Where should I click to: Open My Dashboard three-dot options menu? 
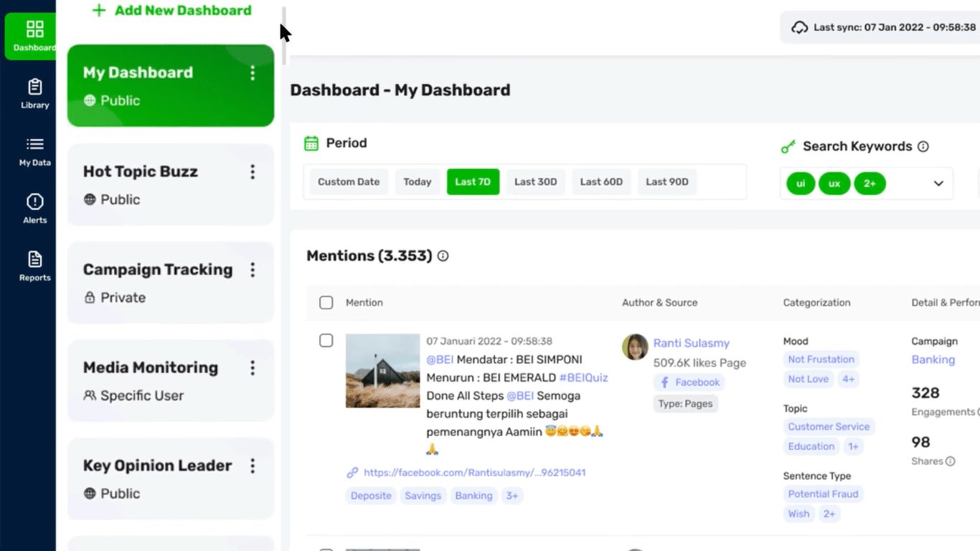[253, 73]
